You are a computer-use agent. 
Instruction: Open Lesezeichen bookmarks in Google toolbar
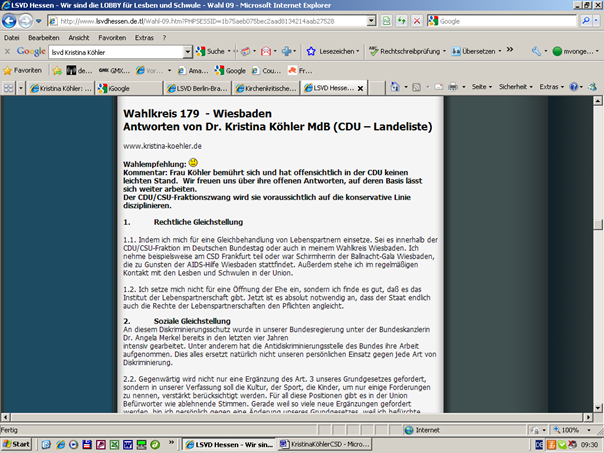tap(332, 51)
